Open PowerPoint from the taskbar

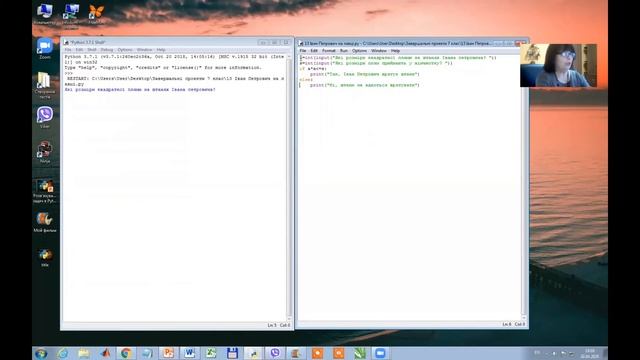[x=168, y=353]
